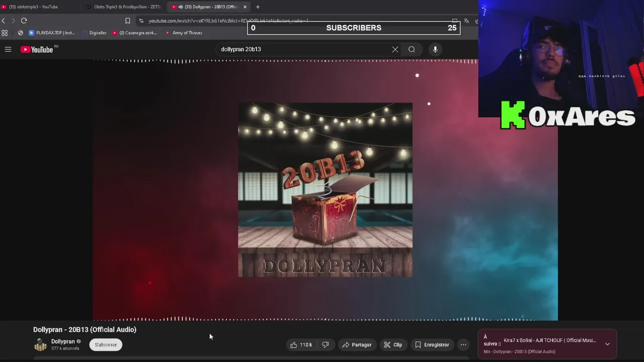Like the Dollypran video

click(x=301, y=345)
